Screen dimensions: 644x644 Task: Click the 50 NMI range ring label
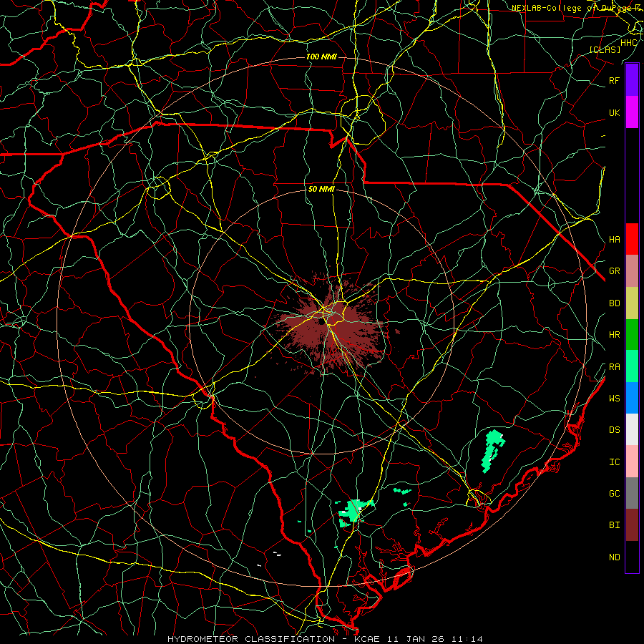coord(321,190)
